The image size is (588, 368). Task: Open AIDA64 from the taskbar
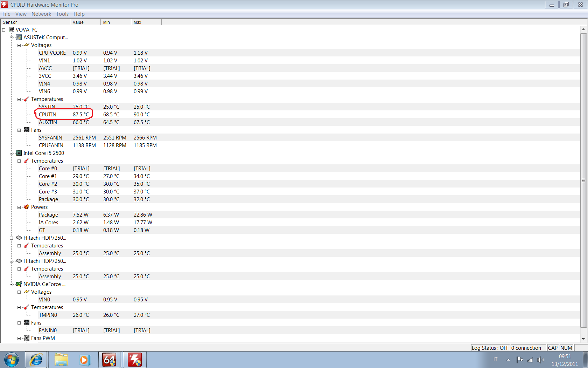click(109, 360)
